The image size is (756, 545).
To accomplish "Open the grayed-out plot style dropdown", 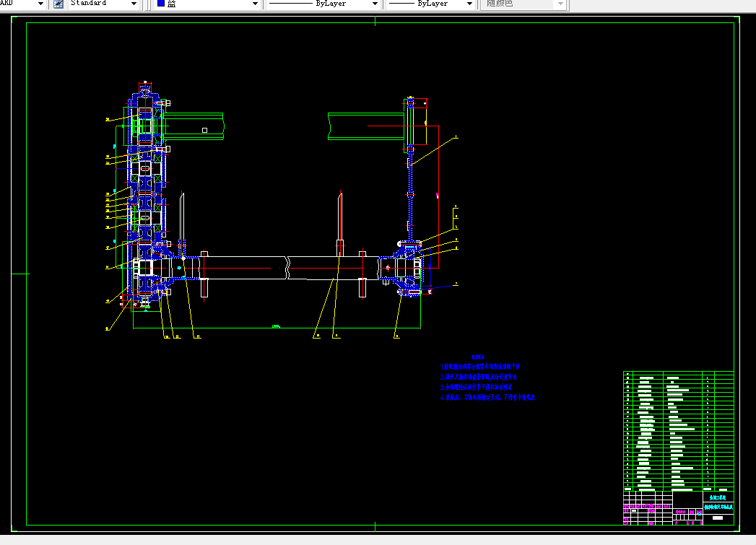I will coord(560,4).
